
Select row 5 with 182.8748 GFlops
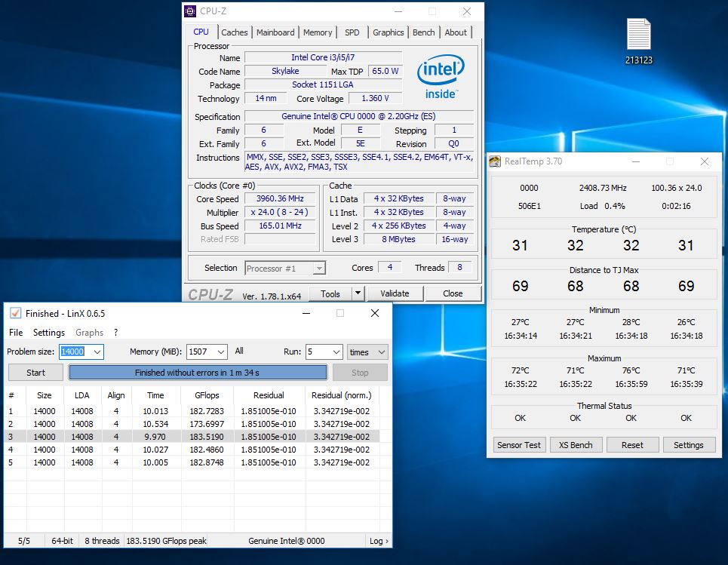(x=192, y=462)
